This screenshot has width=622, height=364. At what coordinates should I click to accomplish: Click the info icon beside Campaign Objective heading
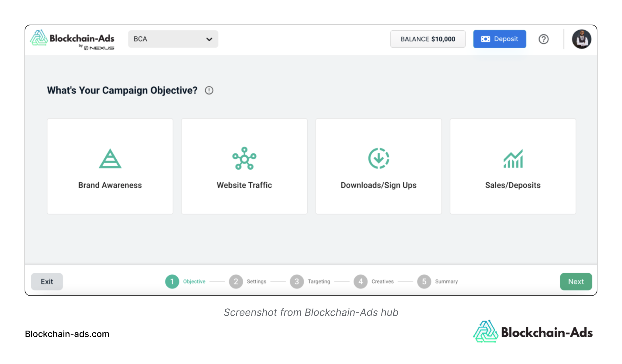click(209, 90)
